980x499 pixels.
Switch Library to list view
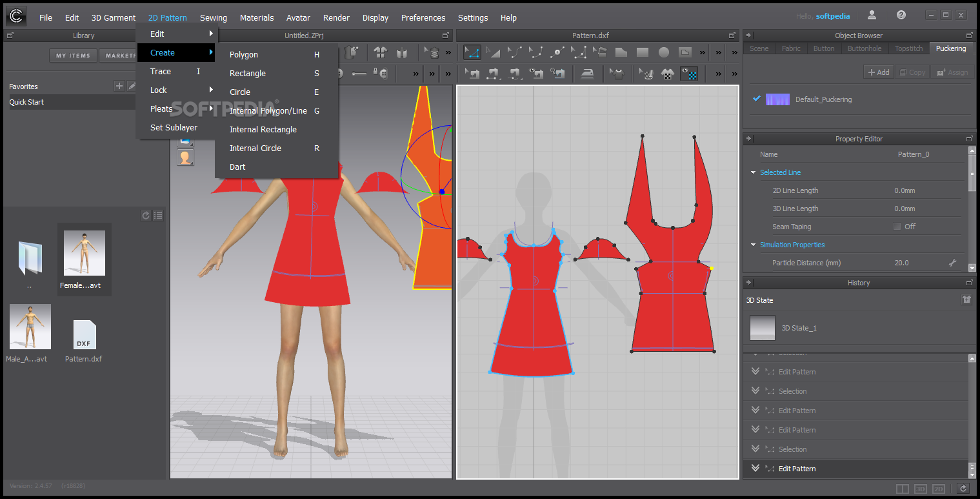click(x=157, y=216)
